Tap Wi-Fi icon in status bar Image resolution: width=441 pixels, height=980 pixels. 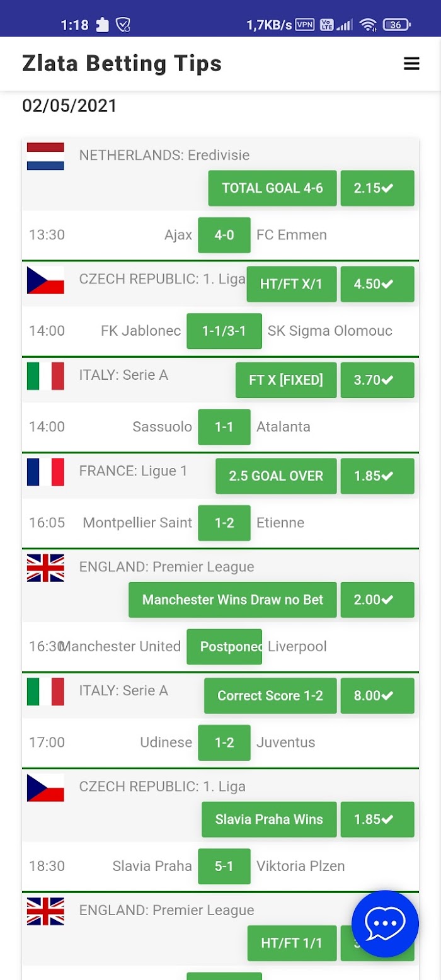pyautogui.click(x=368, y=25)
